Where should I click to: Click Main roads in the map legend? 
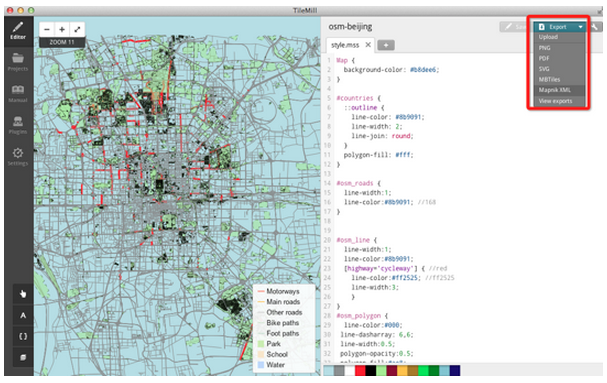pyautogui.click(x=283, y=302)
